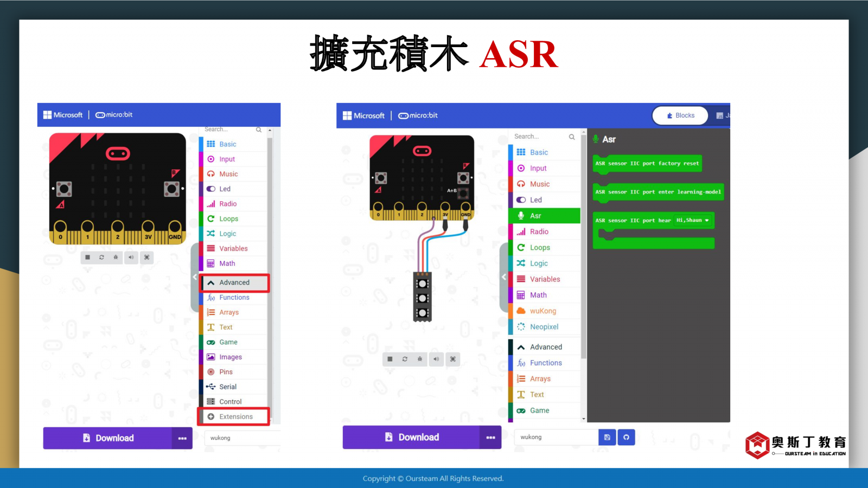Select Led category in left editor toolbox
This screenshot has width=868, height=488.
[233, 189]
